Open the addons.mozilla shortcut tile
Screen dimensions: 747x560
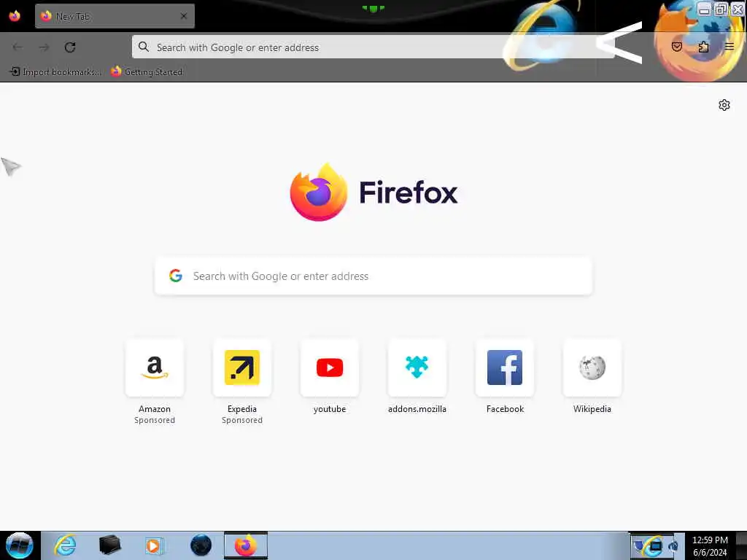coord(417,367)
